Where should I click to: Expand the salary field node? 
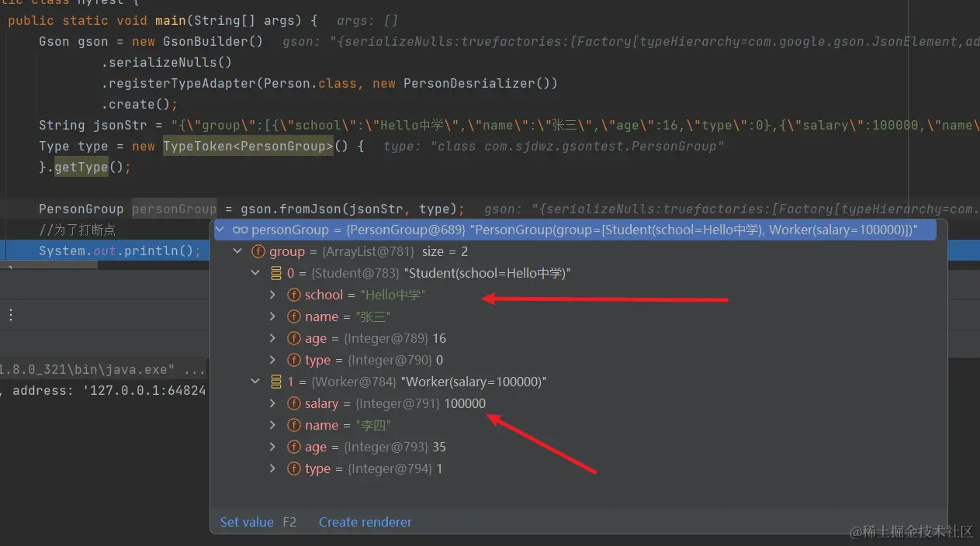pyautogui.click(x=272, y=403)
